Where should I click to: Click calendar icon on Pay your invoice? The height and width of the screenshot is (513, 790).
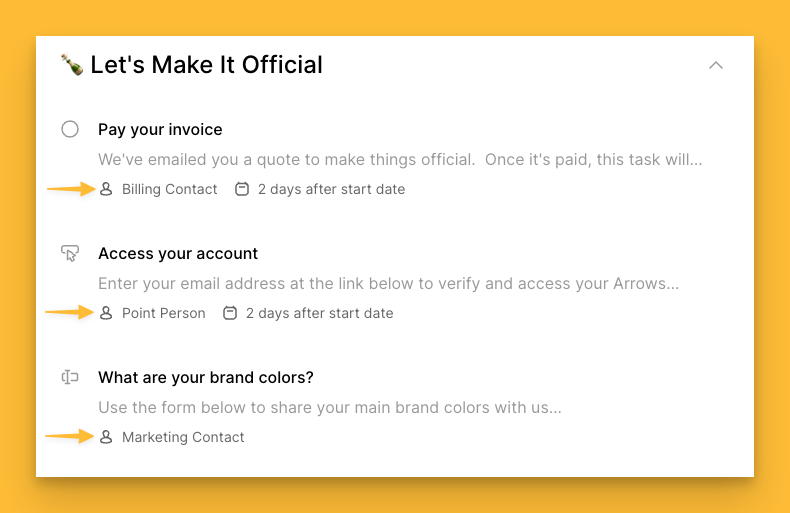coord(241,189)
